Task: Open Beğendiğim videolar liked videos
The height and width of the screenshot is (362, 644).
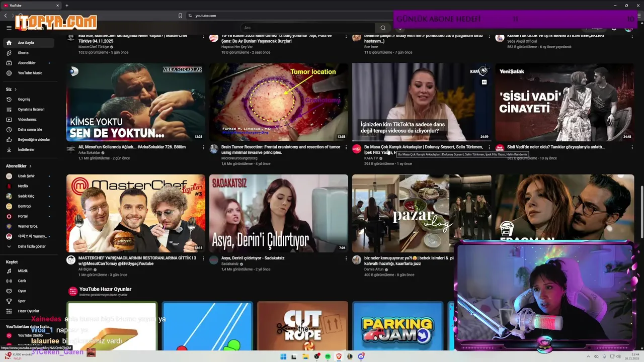Action: tap(28, 139)
